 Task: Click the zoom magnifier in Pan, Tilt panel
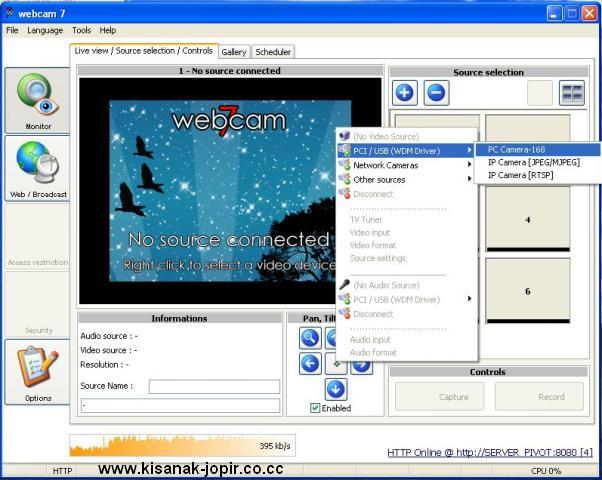pos(310,338)
